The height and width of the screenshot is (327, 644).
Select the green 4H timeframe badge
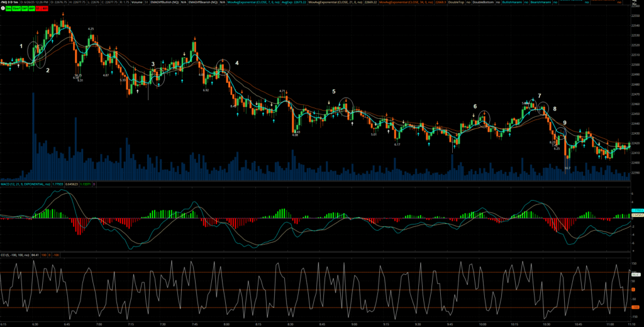pyautogui.click(x=31, y=8)
